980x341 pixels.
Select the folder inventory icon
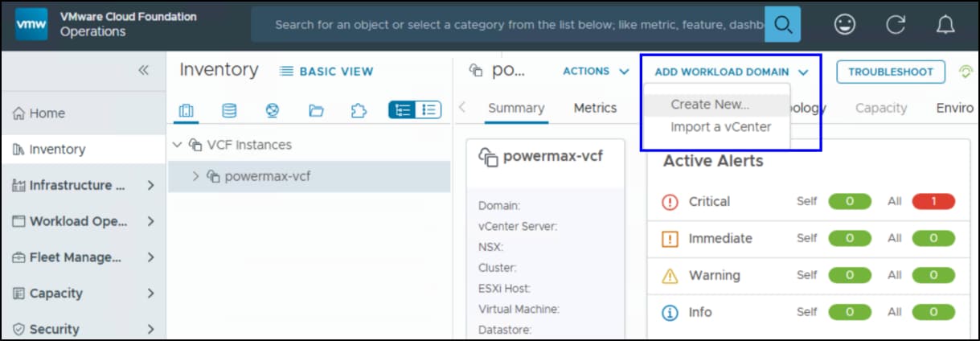tap(316, 110)
